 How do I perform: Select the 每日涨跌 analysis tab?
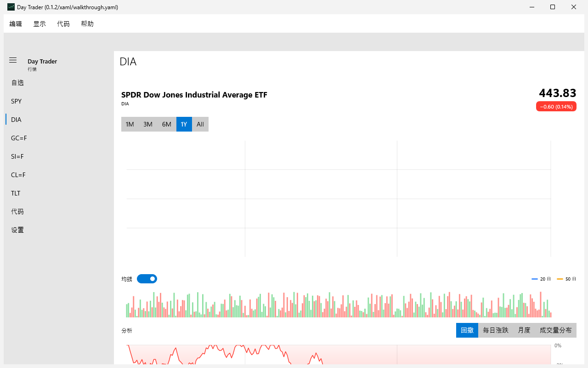[496, 330]
